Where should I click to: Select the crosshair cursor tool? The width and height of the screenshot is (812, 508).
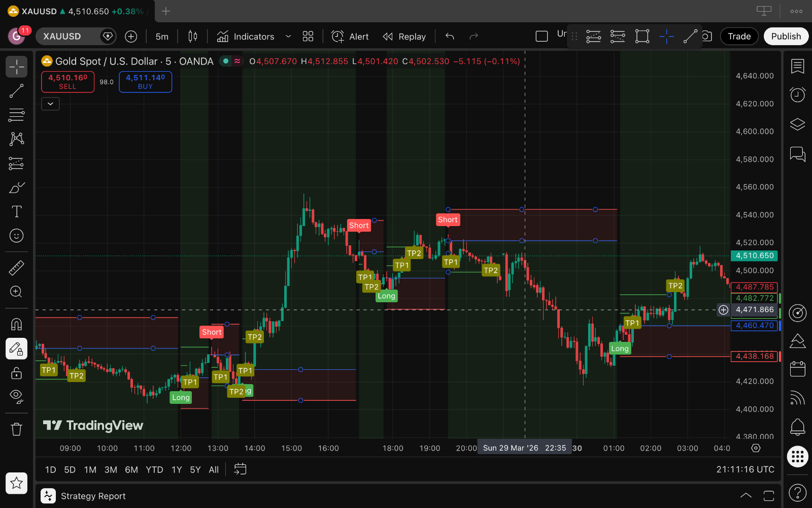pos(16,67)
